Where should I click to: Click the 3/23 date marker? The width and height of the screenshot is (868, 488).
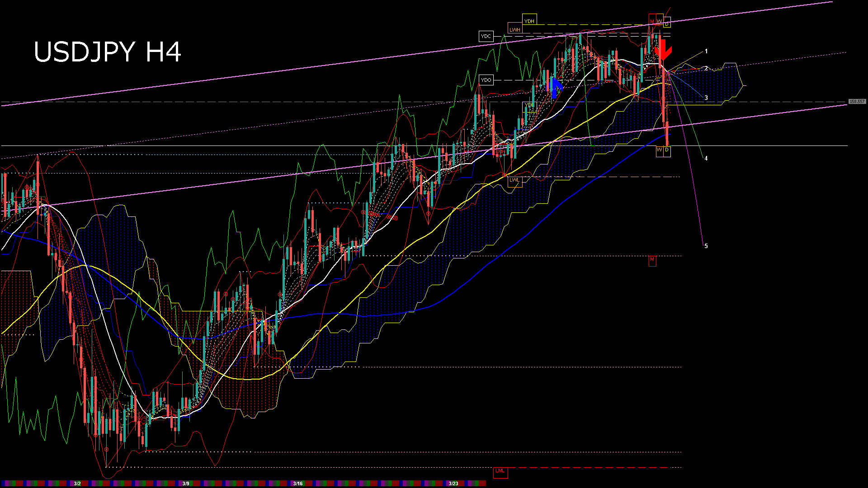pos(453,483)
